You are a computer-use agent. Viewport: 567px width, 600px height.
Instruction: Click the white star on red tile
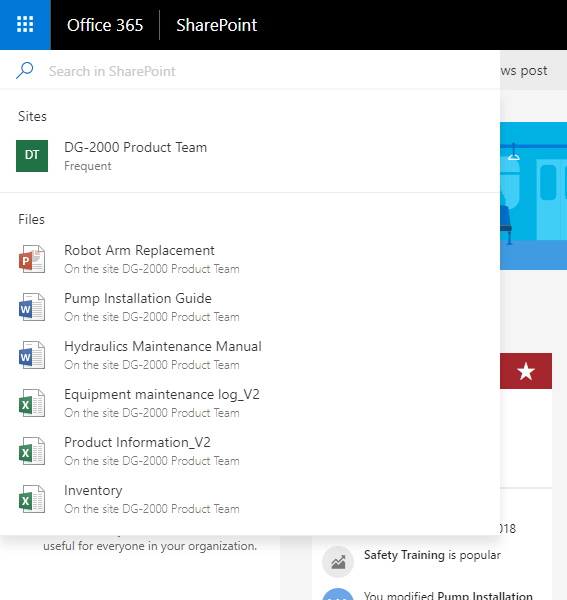[526, 371]
